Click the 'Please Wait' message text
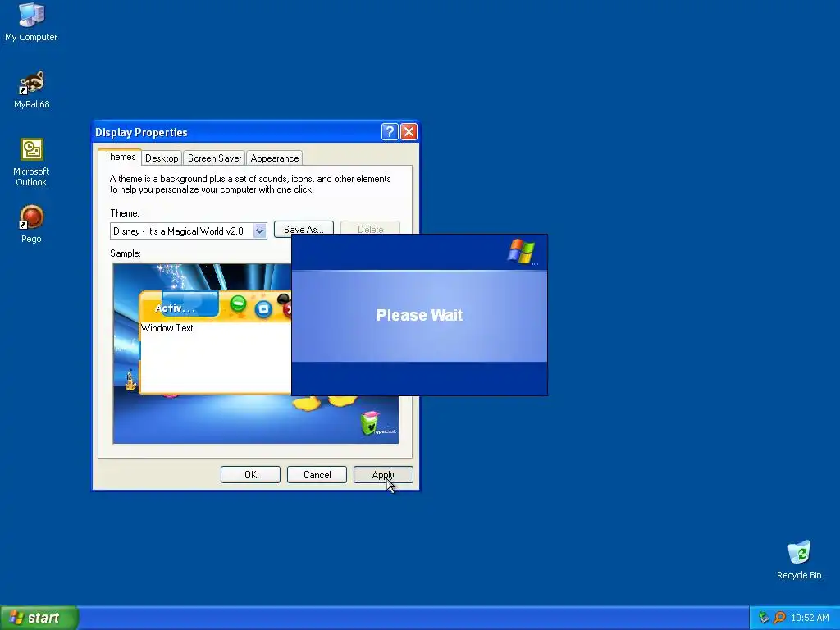 (x=419, y=315)
